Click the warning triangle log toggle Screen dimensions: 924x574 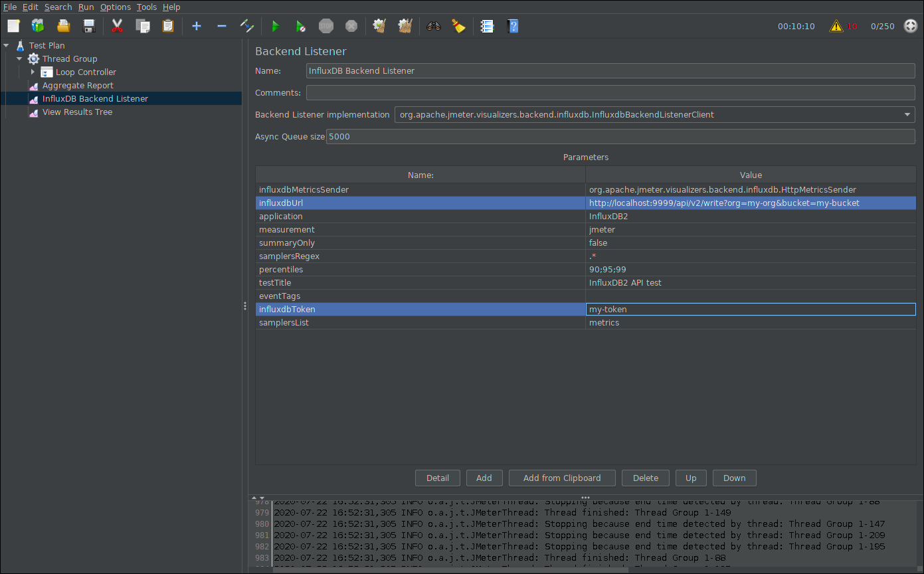point(836,26)
